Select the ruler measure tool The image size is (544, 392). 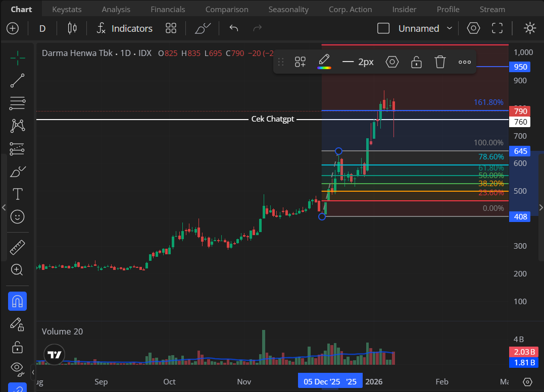click(x=17, y=248)
